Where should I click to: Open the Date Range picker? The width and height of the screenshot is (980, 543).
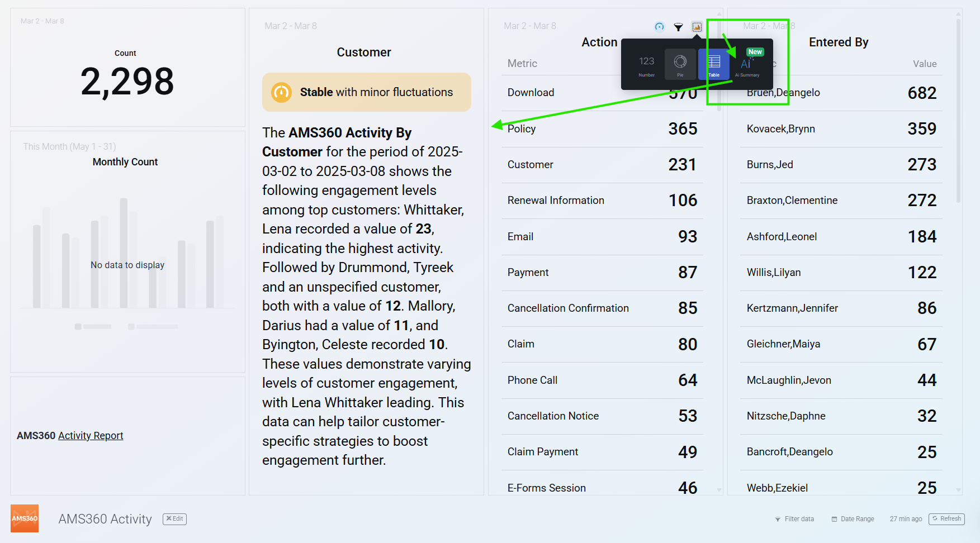click(x=853, y=519)
